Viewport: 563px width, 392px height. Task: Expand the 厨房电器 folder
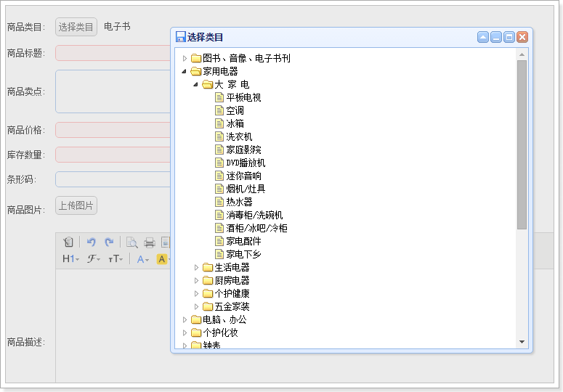(x=196, y=280)
